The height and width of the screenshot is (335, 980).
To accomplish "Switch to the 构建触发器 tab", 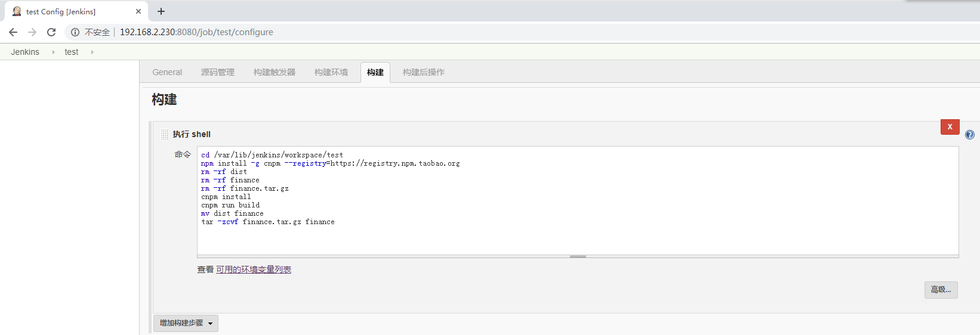I will (x=275, y=72).
